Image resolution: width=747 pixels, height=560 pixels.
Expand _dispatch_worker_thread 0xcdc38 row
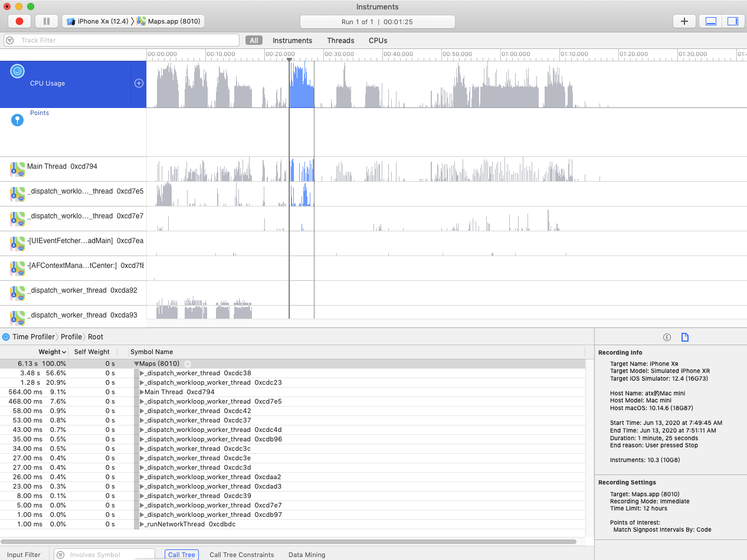click(142, 373)
